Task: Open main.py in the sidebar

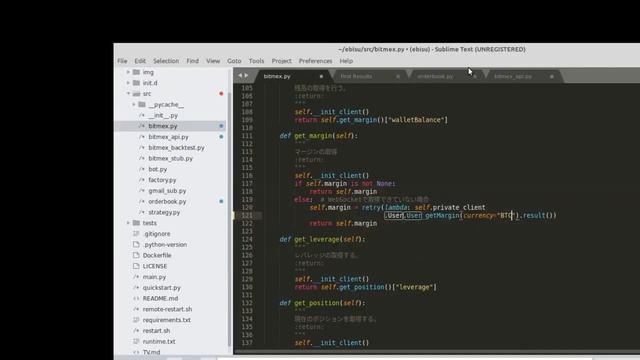Action: (x=154, y=277)
